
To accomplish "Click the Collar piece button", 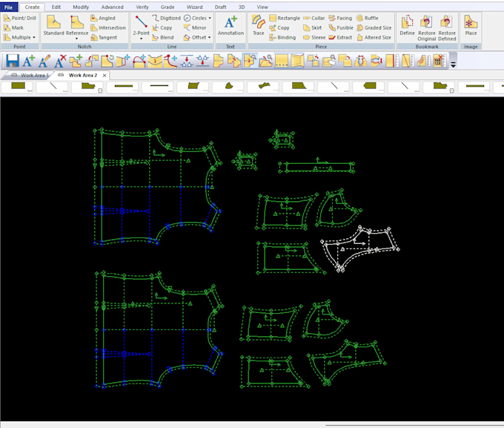I will tap(314, 18).
